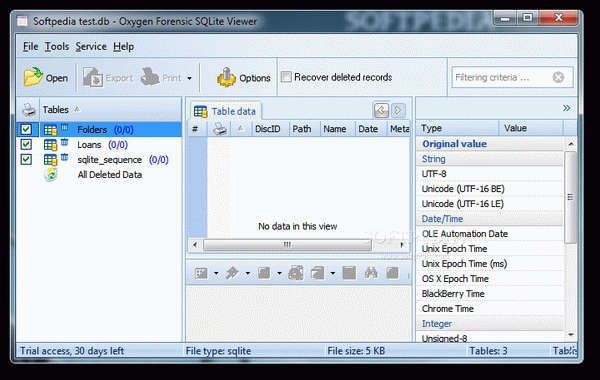Click the sqlite_sequence table grid icon
Viewport: 600px width, 380px height.
coord(50,160)
